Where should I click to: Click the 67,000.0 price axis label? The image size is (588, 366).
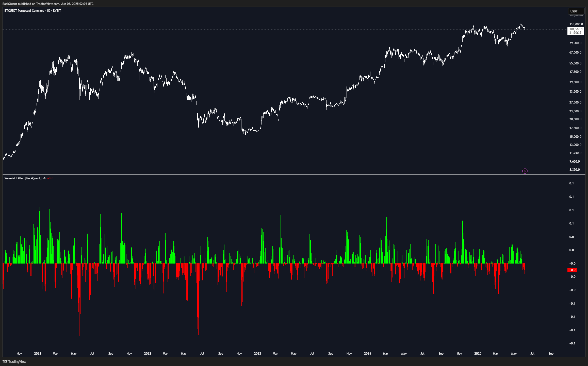575,53
